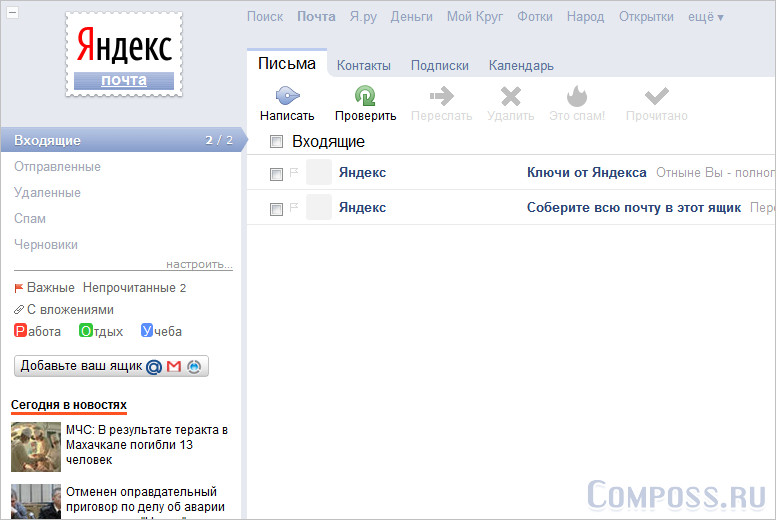Image resolution: width=776 pixels, height=520 pixels.
Task: Select all messages with Входящие checkbox
Action: (277, 142)
